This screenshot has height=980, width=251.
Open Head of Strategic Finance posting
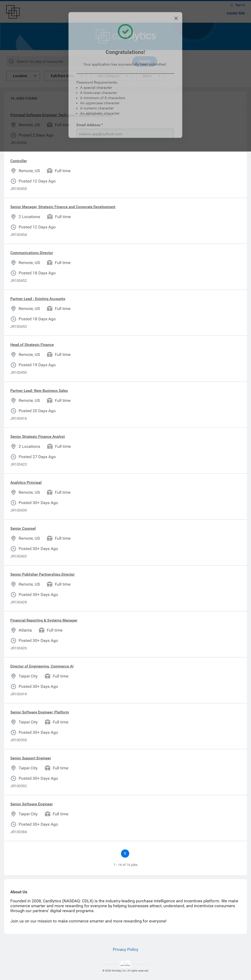(32, 345)
